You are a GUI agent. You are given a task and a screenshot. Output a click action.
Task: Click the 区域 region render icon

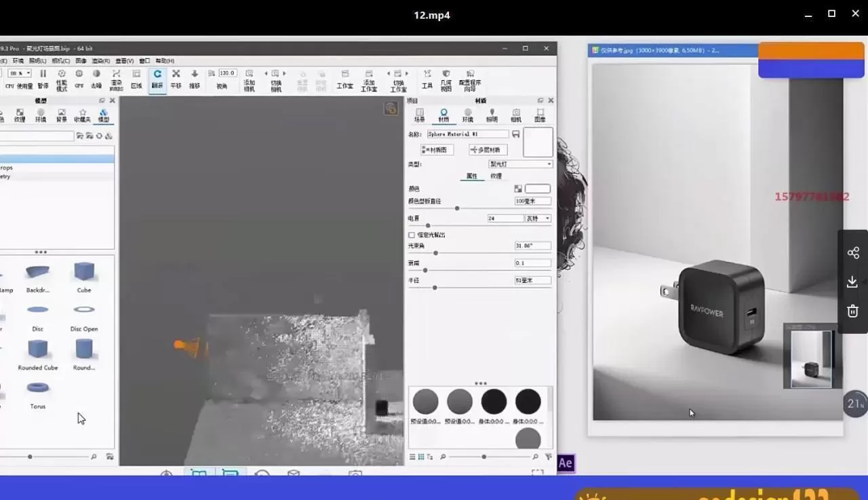(136, 78)
